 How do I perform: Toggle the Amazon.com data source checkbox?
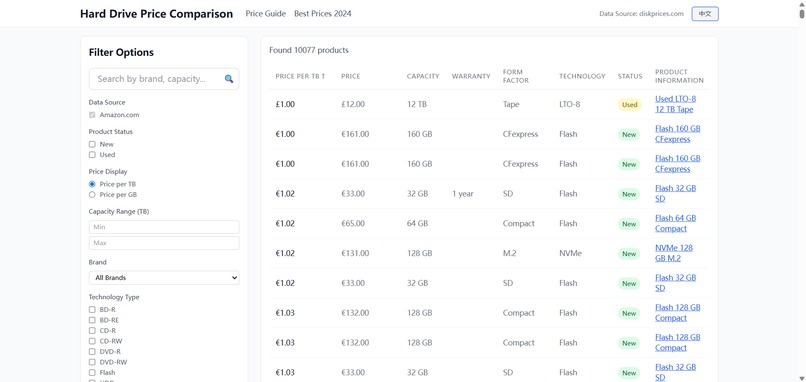point(92,115)
